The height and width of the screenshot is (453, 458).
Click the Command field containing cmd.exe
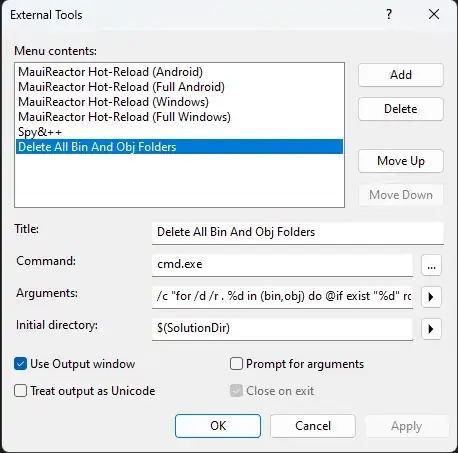[282, 265]
